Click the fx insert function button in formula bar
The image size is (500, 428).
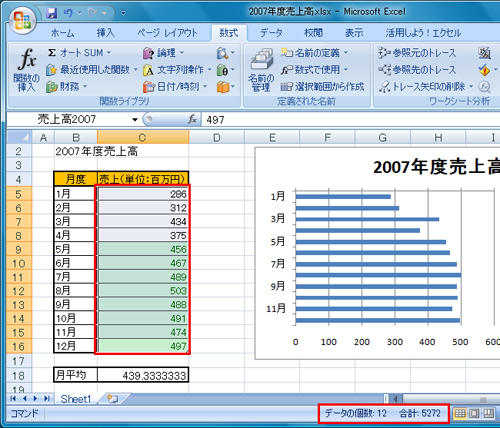click(x=192, y=119)
